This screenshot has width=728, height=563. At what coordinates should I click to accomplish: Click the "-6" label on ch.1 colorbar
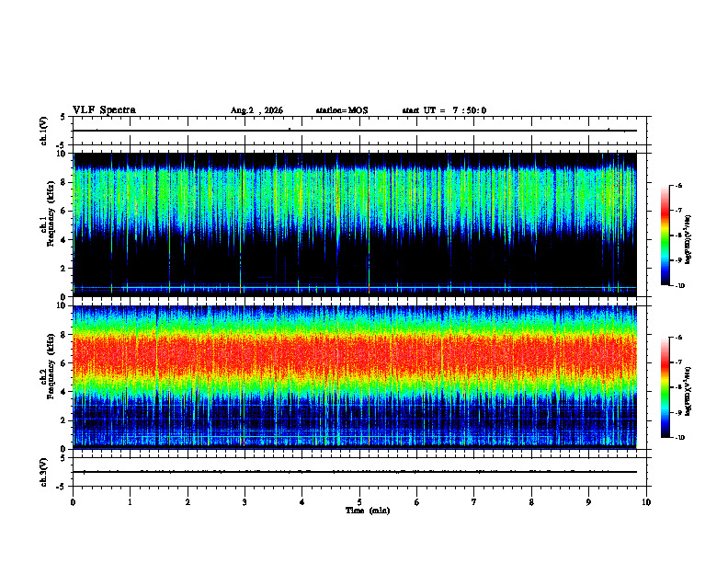(679, 185)
